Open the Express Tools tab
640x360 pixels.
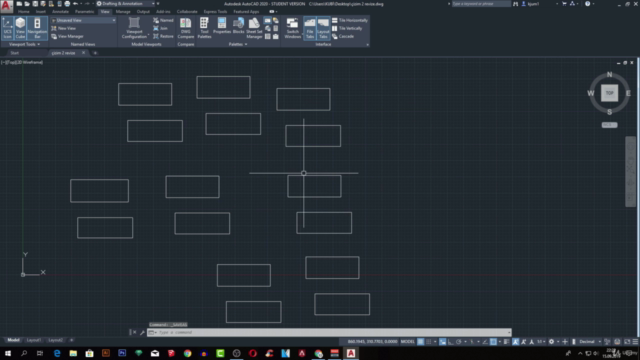click(215, 12)
